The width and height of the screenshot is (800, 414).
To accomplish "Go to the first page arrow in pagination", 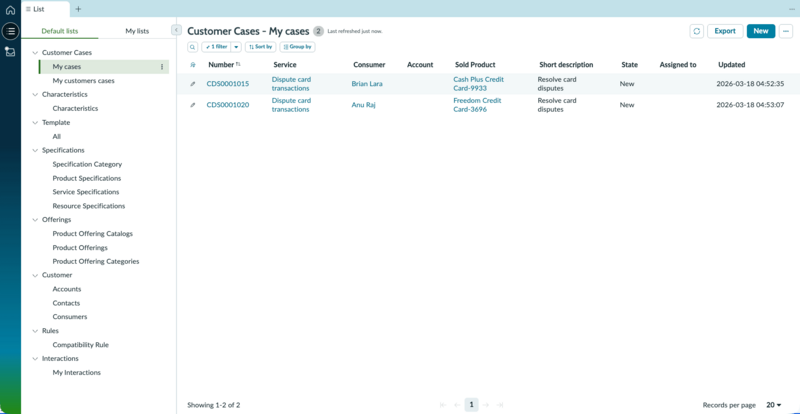I will (x=443, y=405).
